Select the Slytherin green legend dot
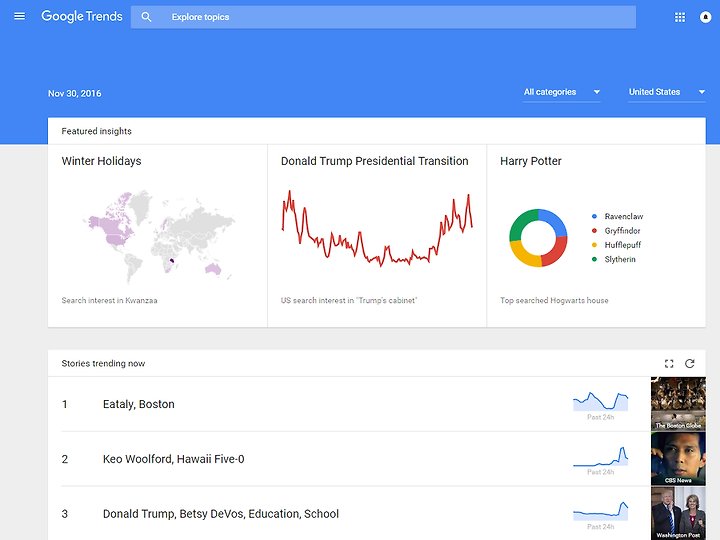The image size is (720, 540). coord(594,259)
